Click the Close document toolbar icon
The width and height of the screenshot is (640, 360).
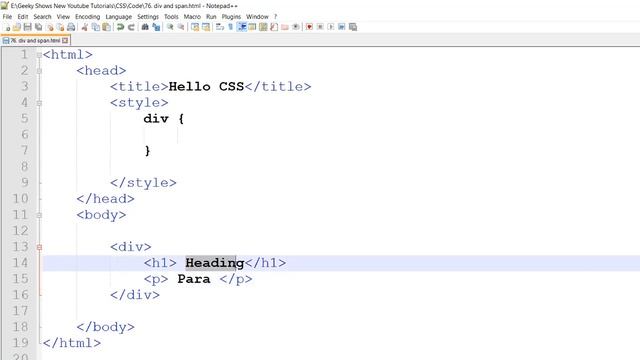[x=49, y=27]
